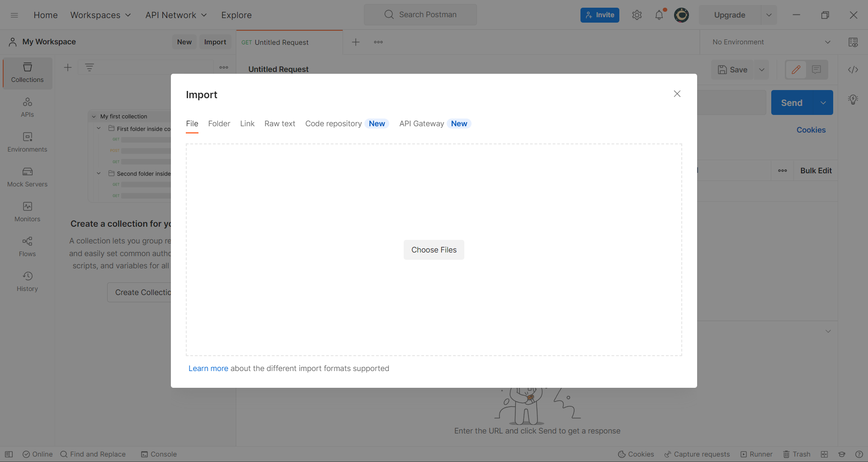Viewport: 868px width, 462px height.
Task: Click the Invite button
Action: [600, 15]
